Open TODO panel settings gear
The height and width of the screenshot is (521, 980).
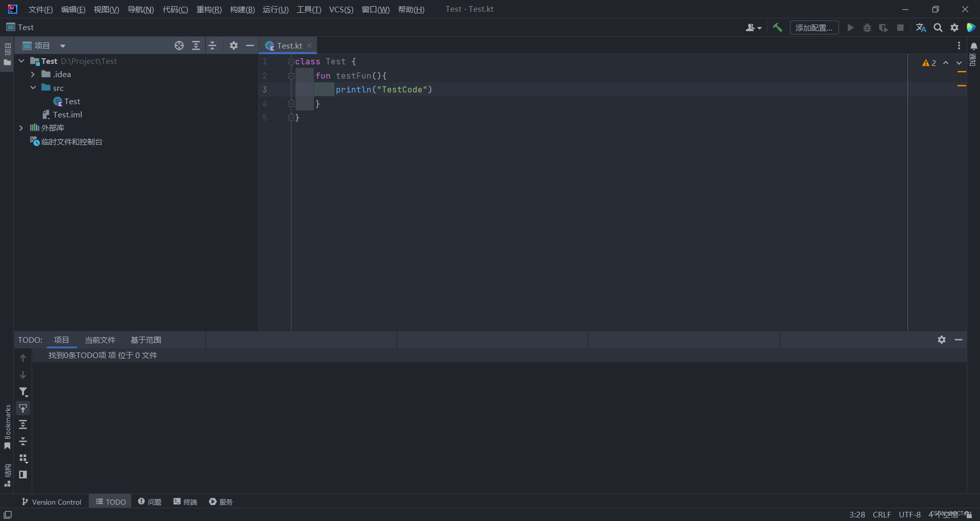click(x=942, y=340)
